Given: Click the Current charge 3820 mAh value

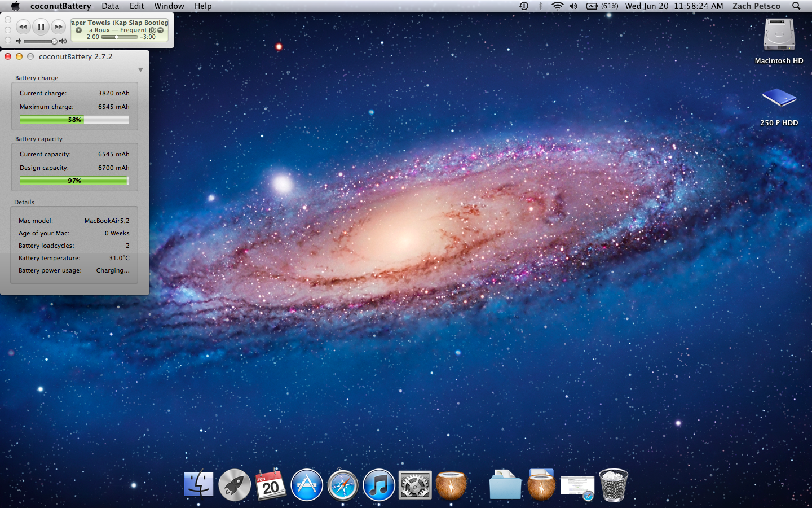Looking at the screenshot, I should 114,93.
